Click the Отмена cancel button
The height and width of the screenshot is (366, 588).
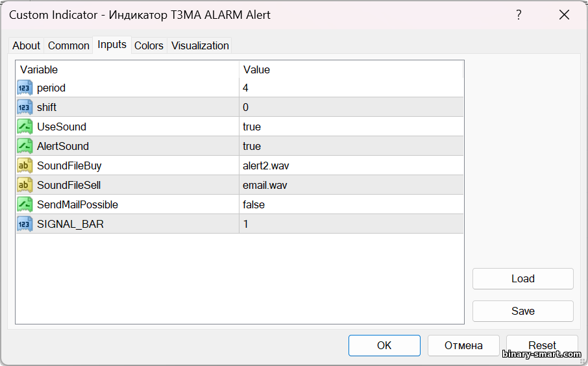[463, 345]
